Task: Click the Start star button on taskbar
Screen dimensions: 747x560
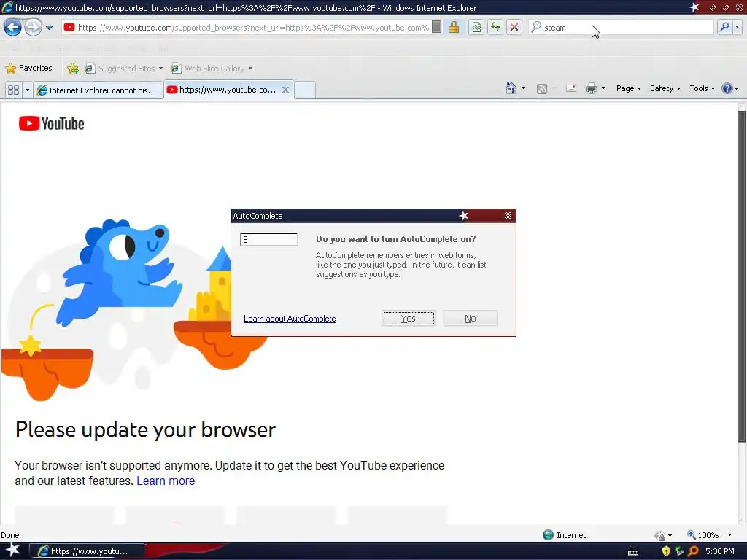Action: (12, 551)
